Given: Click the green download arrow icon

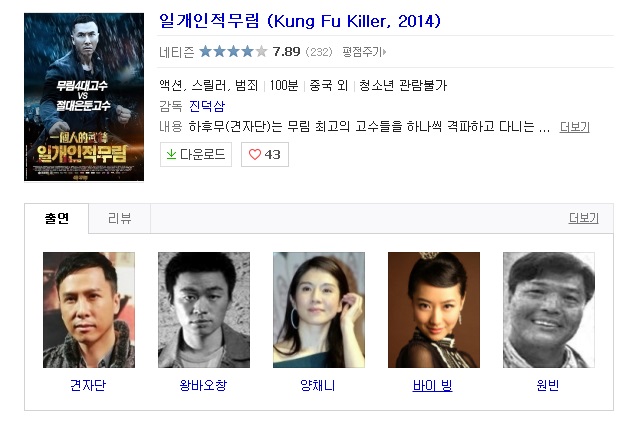Looking at the screenshot, I should 171,154.
